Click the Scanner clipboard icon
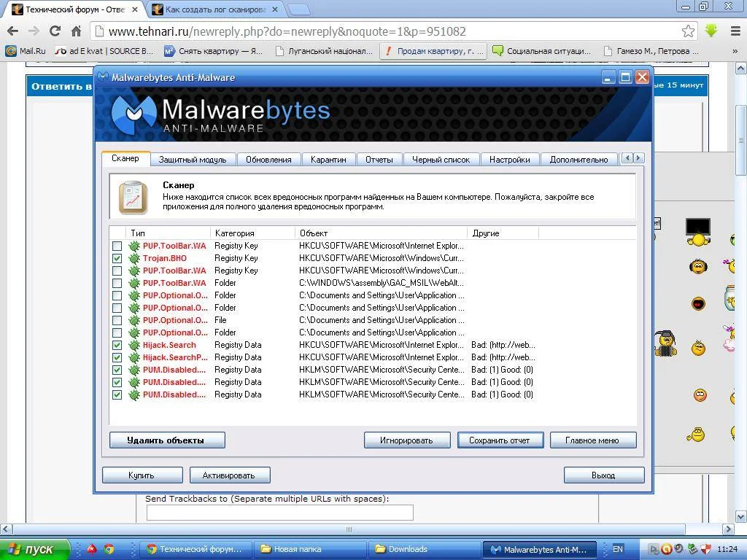 pyautogui.click(x=133, y=197)
